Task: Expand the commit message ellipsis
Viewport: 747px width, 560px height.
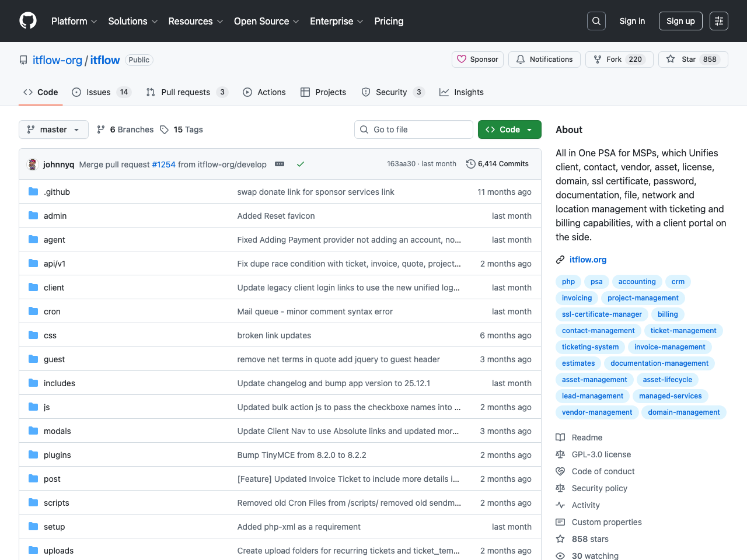Action: [x=279, y=164]
